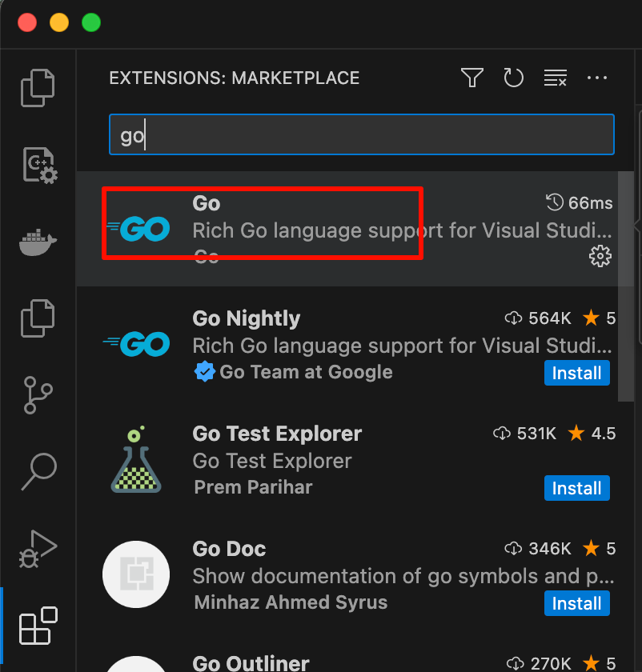
Task: Clear extensions search results icon
Action: pyautogui.click(x=555, y=78)
